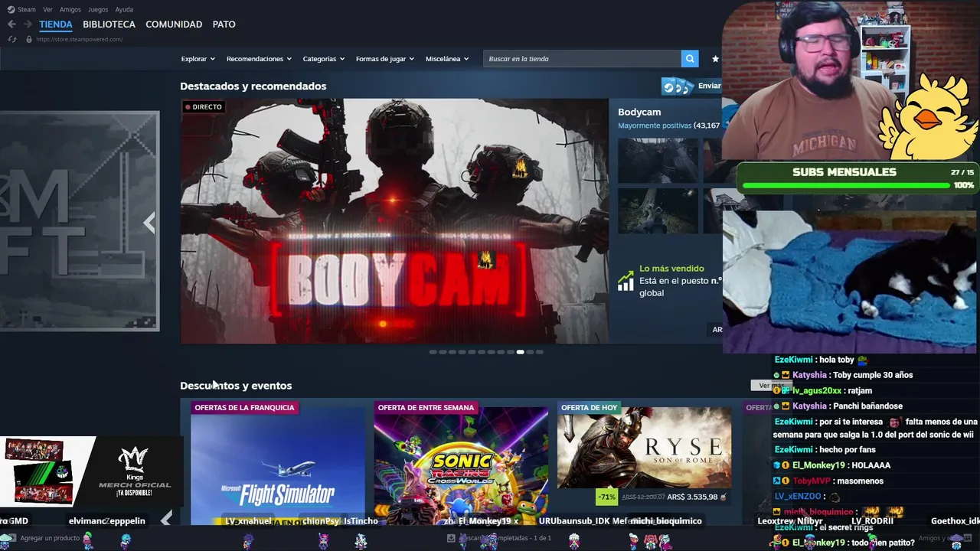This screenshot has width=980, height=551.
Task: Open the first Bodycam screenshot thumbnail
Action: tap(658, 161)
